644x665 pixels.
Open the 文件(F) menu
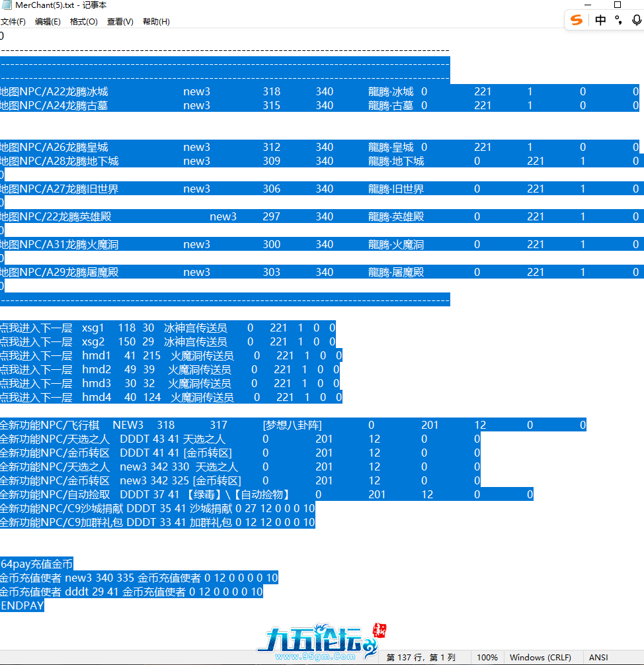point(13,22)
